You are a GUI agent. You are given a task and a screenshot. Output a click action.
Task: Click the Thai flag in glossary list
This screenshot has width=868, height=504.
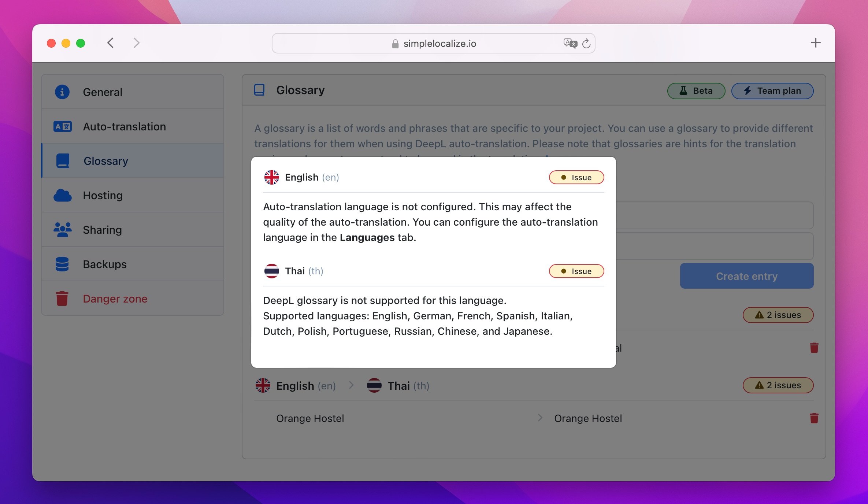click(374, 385)
